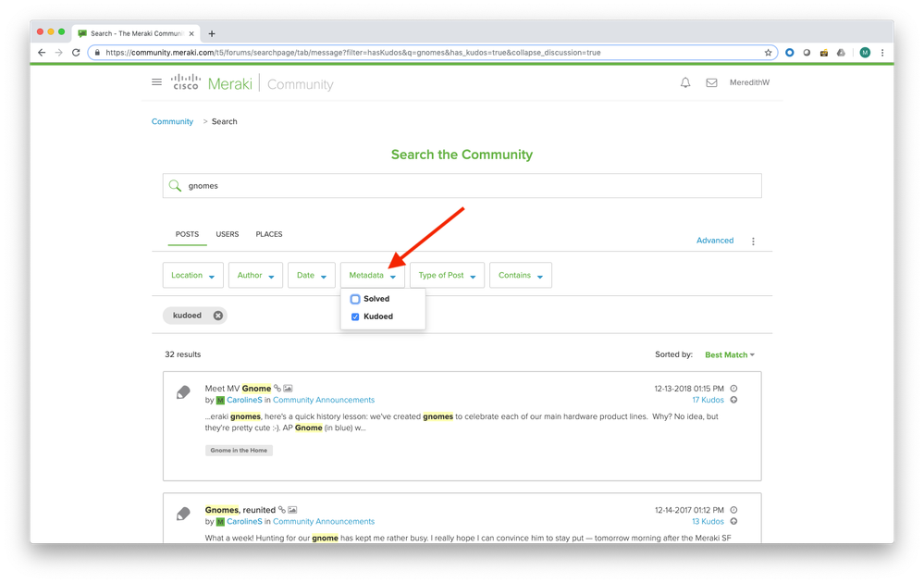This screenshot has height=583, width=924.
Task: Expand the Location filter dropdown
Action: [193, 276]
